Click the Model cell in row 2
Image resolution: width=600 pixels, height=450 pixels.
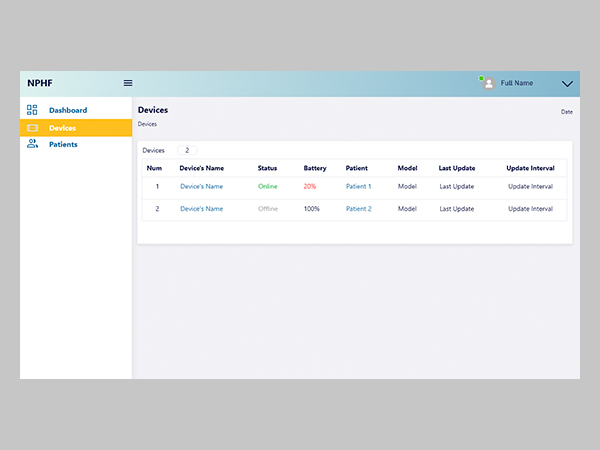coord(407,209)
